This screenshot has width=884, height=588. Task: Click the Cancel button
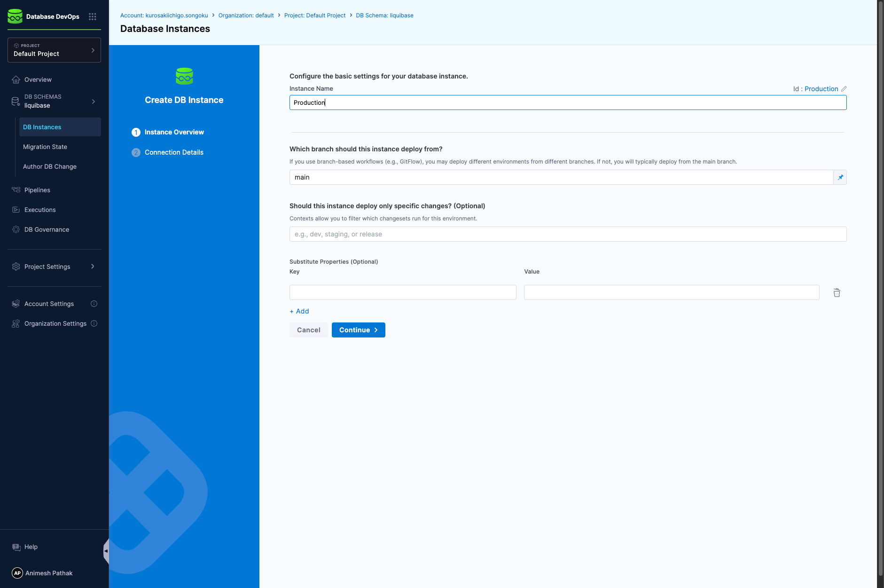[309, 330]
